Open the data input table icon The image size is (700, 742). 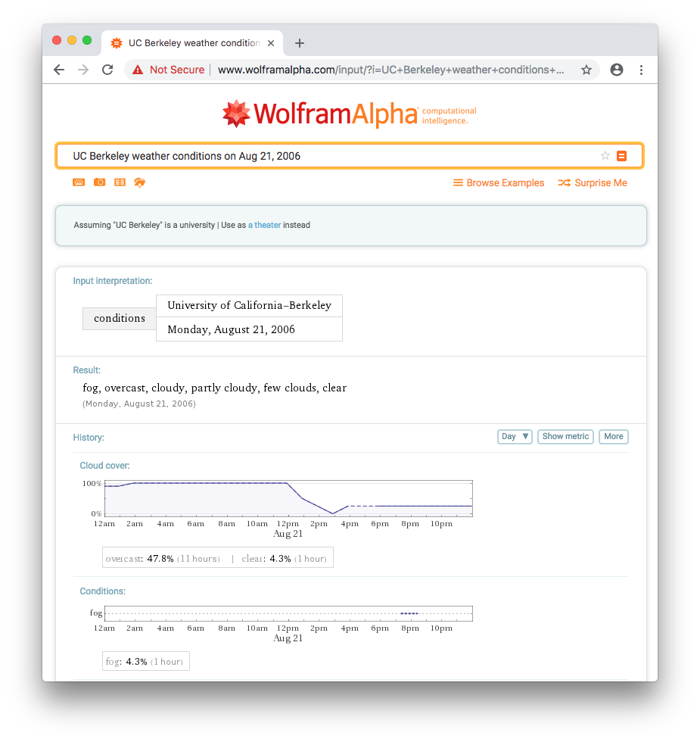120,182
